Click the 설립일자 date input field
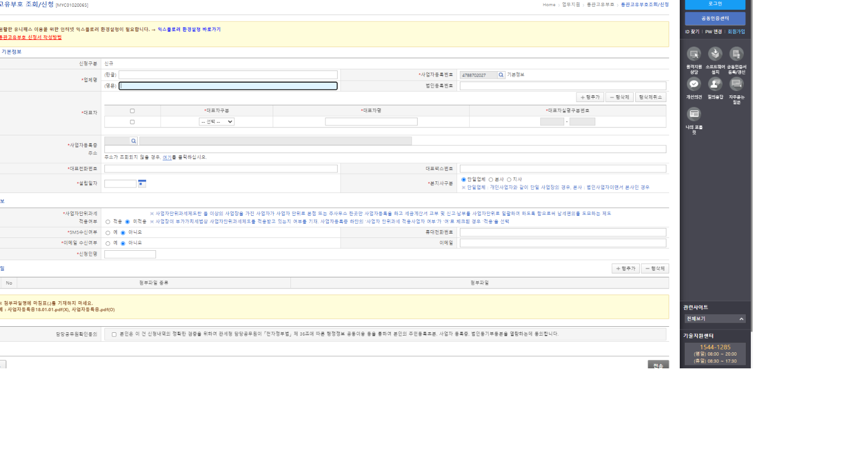 pos(120,184)
